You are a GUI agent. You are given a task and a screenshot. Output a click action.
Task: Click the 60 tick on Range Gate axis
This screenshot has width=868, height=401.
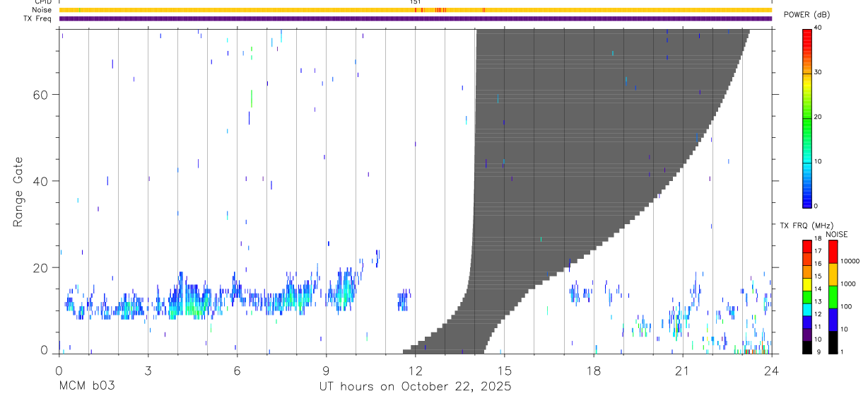coord(41,94)
